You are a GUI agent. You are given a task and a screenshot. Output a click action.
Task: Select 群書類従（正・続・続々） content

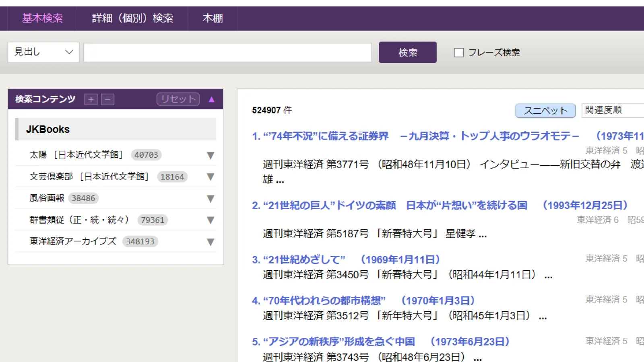coord(79,220)
